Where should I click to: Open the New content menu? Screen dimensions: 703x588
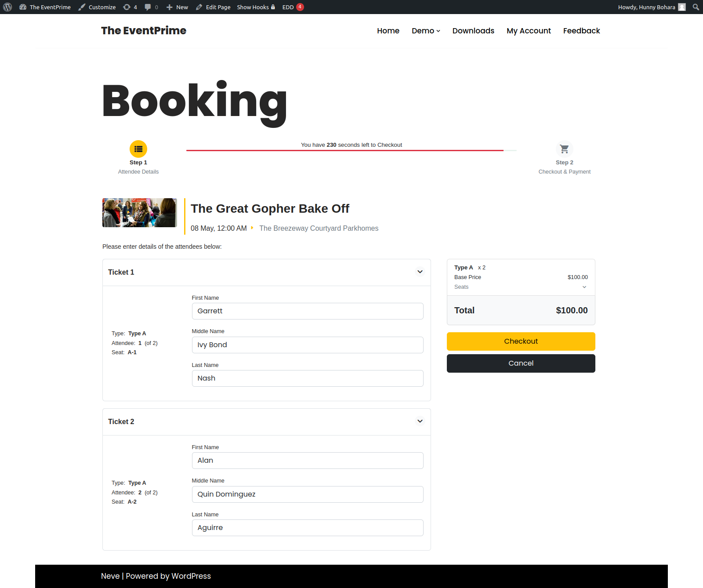[177, 7]
